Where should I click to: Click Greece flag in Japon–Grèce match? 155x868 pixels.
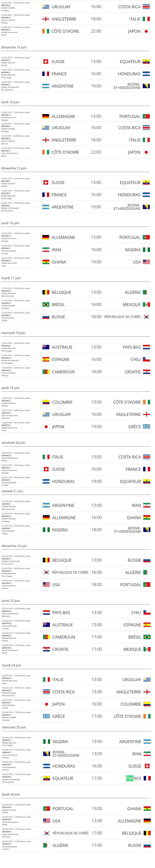(146, 427)
